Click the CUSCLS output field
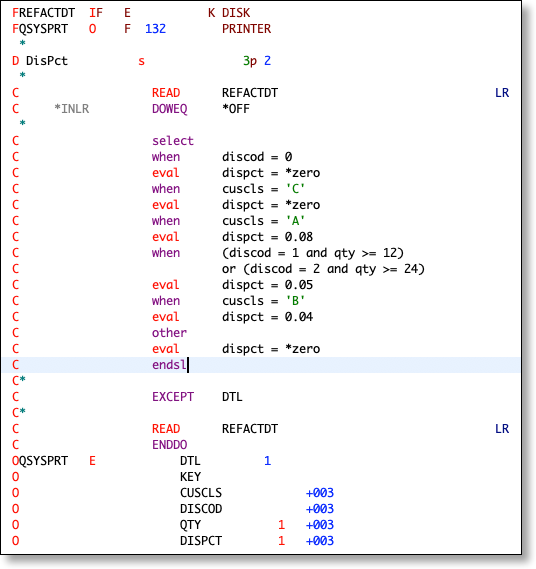Image resolution: width=536 pixels, height=569 pixels. (x=201, y=493)
